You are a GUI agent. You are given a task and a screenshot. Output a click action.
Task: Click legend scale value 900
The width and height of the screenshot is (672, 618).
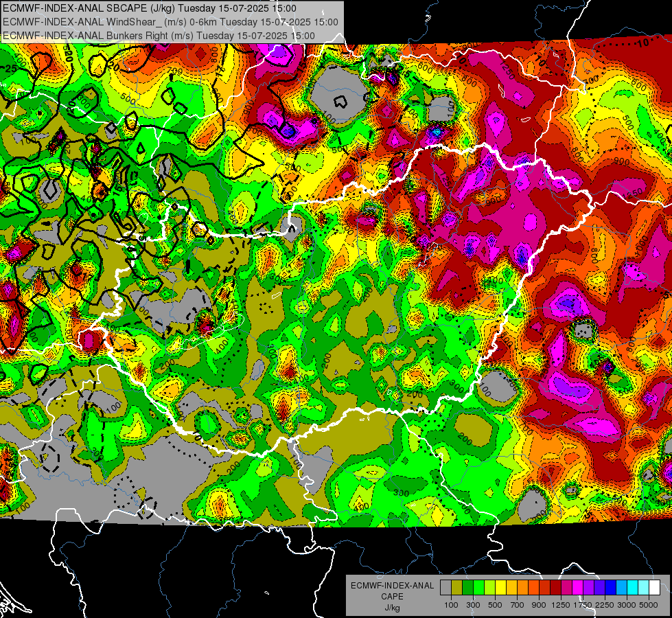point(539,605)
